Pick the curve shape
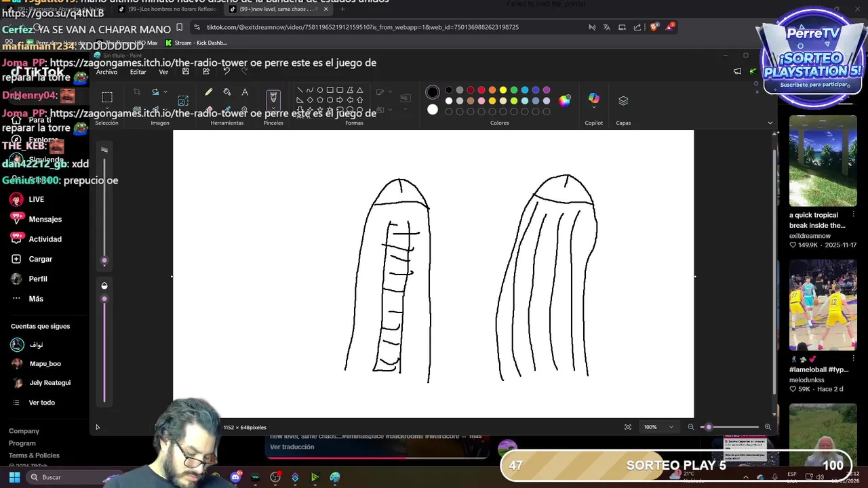 coord(310,89)
